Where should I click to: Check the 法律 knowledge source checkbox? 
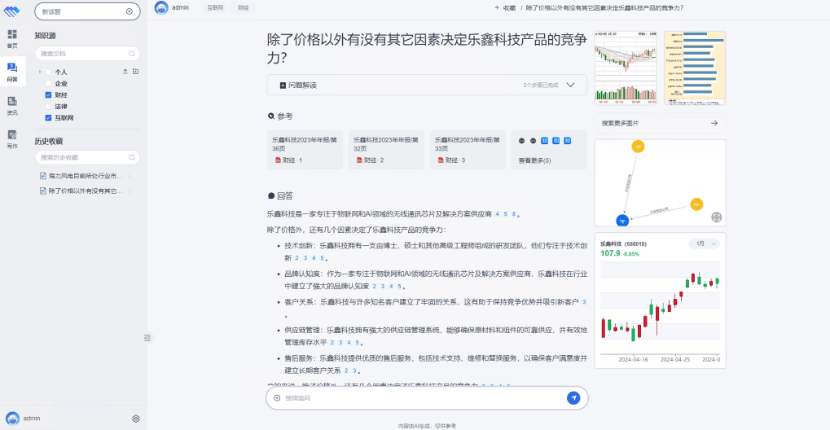tap(48, 106)
